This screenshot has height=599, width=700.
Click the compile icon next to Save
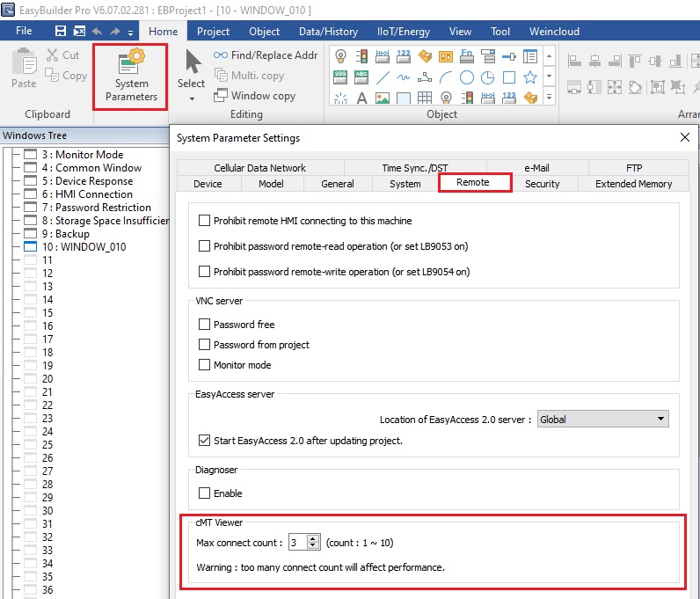point(79,31)
